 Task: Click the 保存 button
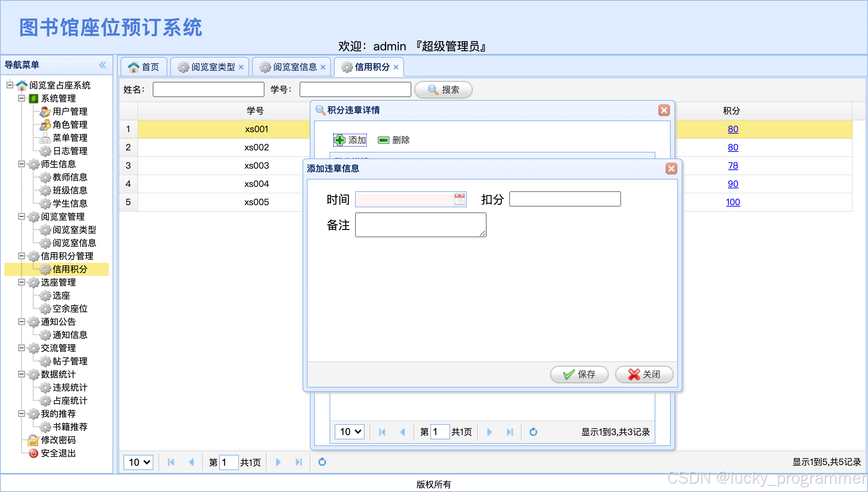coord(579,374)
